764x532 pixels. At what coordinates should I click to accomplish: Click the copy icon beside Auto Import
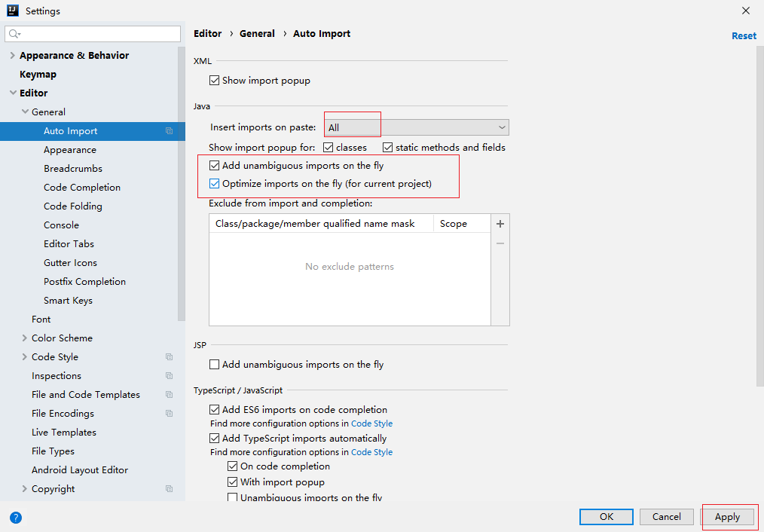(x=169, y=131)
